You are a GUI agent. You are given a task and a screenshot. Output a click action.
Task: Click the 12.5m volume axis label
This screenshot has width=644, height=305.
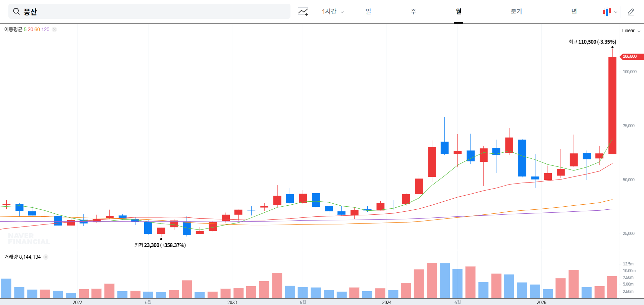pos(628,264)
